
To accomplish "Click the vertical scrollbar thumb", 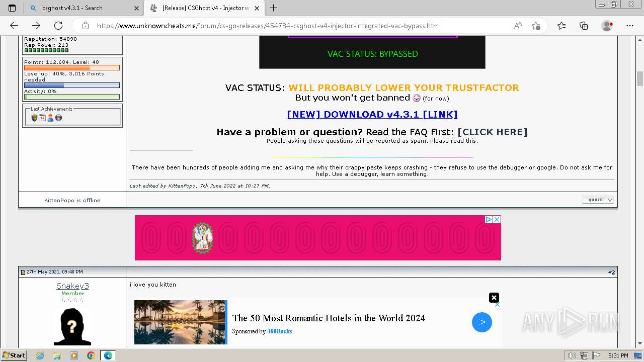I will [640, 79].
